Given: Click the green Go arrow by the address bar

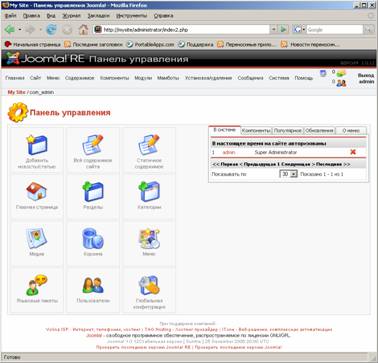Looking at the screenshot, I should pyautogui.click(x=284, y=30).
